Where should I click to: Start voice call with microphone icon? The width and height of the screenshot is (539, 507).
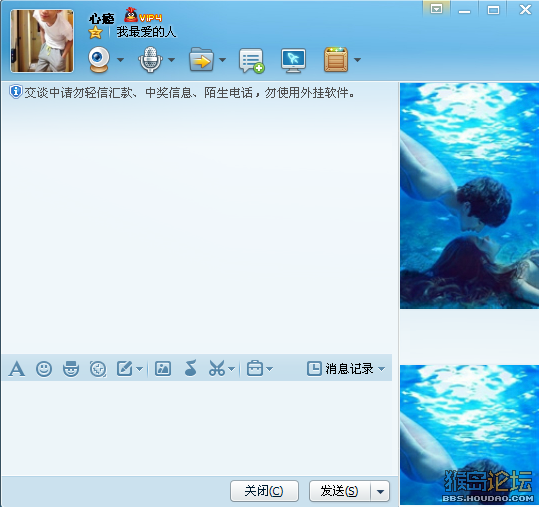point(150,60)
